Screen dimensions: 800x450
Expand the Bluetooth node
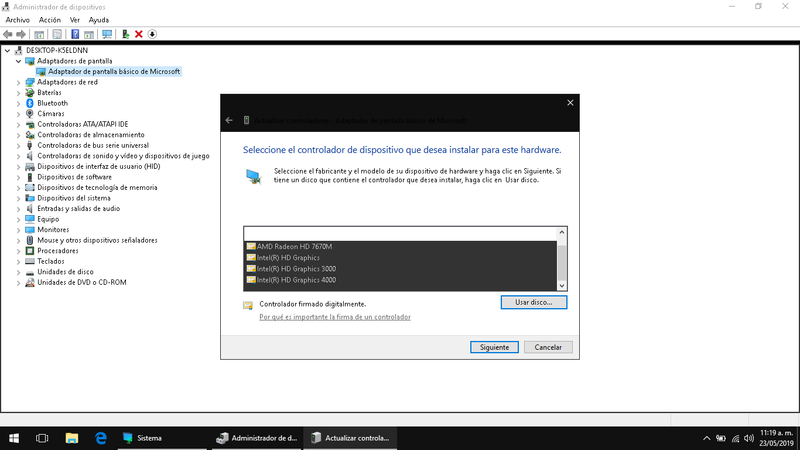tap(18, 103)
